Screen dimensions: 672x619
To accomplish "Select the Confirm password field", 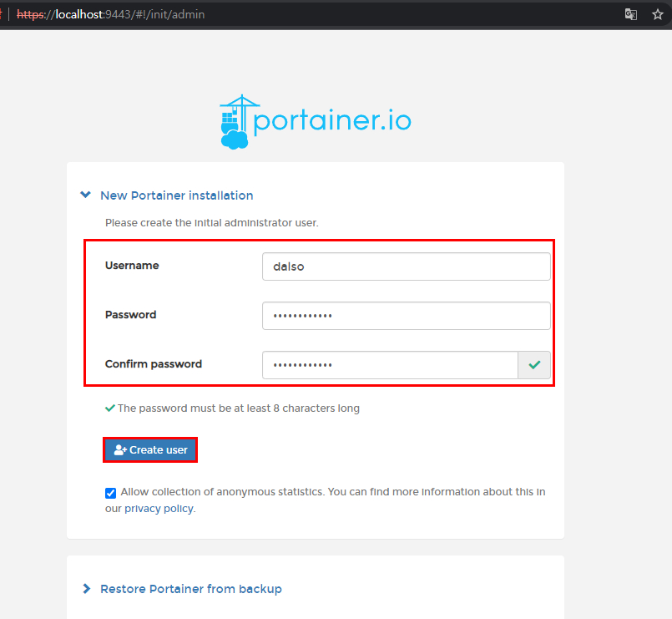I will (x=390, y=365).
